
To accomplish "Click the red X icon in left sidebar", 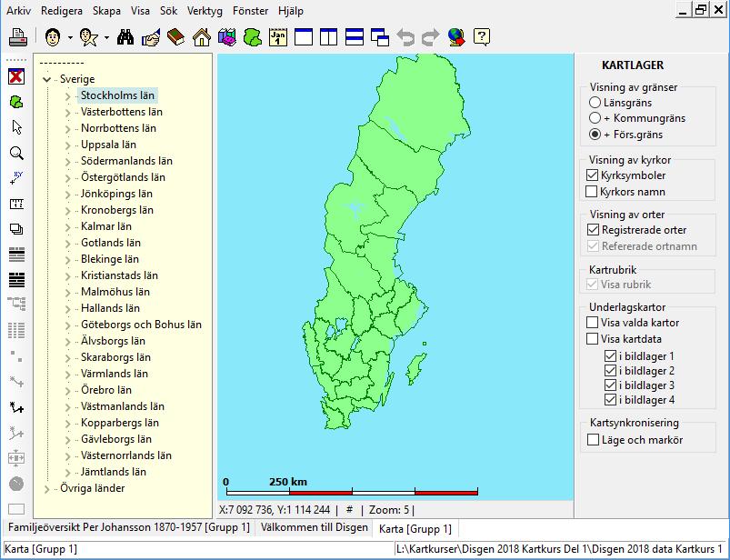I will coord(16,76).
